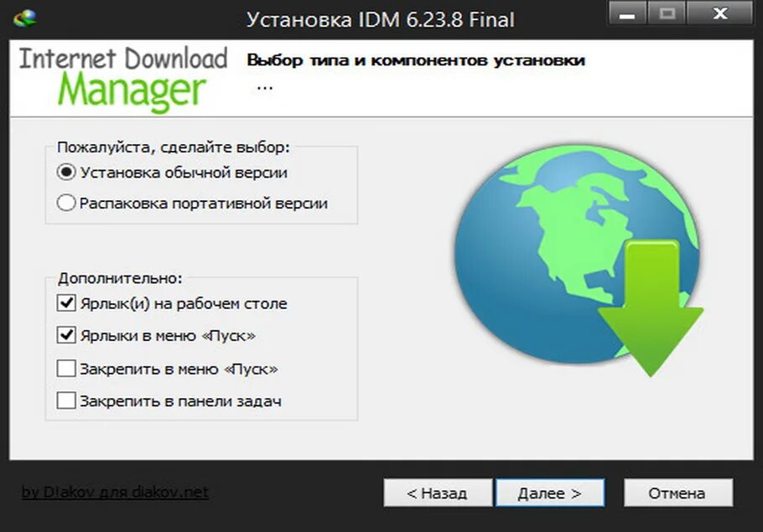Click the "Отмена" button
Viewport: 763px width, 532px height.
point(678,493)
